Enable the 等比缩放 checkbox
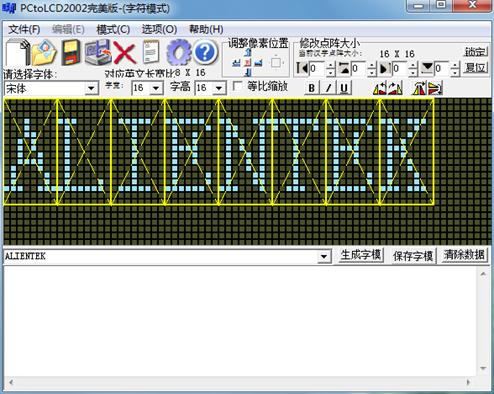Viewport: 494px width, 394px height. pos(237,86)
